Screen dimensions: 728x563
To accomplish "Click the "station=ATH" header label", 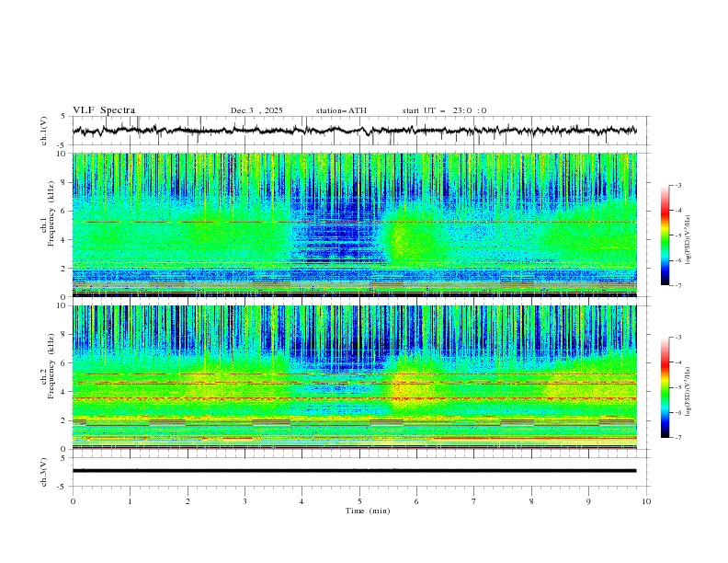I will 341,110.
